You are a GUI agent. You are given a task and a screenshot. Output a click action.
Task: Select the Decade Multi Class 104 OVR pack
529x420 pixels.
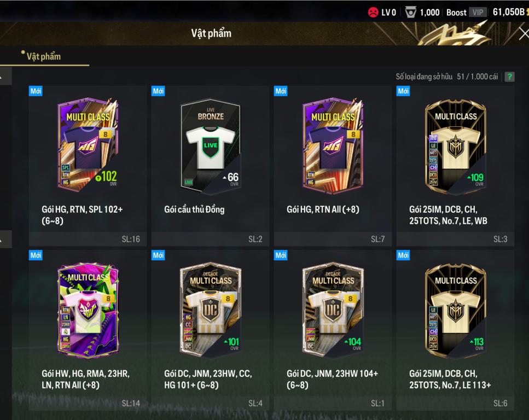[x=333, y=311]
